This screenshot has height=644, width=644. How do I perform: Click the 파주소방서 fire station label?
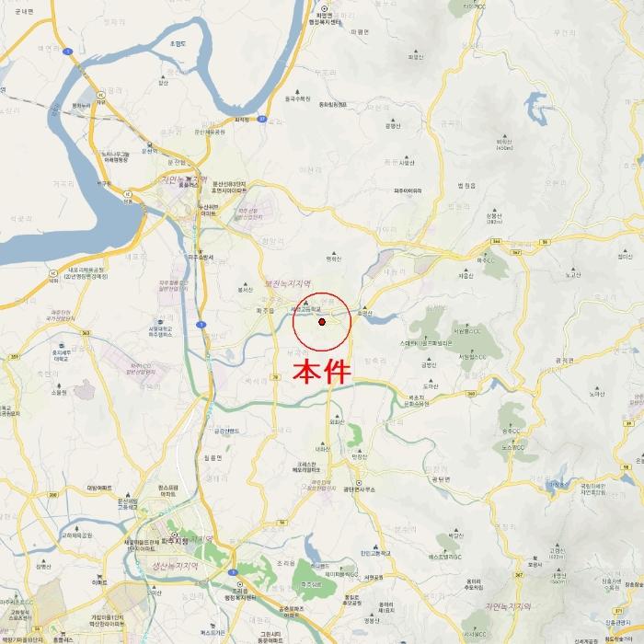201,258
